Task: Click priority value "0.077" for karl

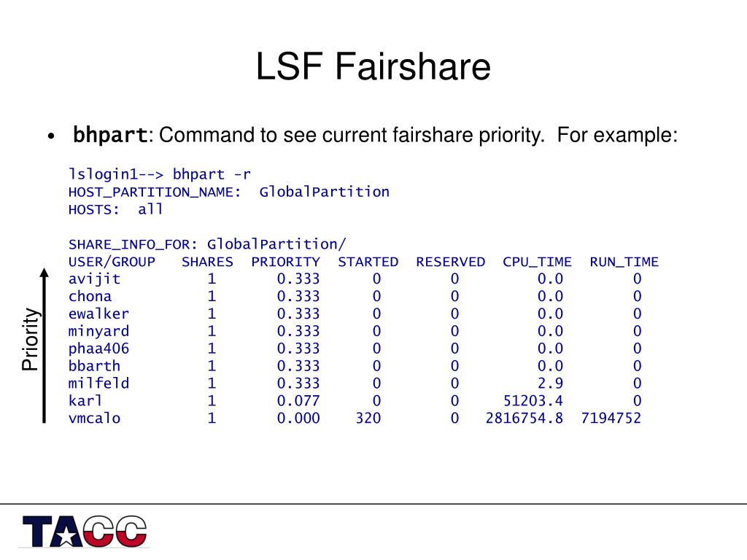Action: 298,401
